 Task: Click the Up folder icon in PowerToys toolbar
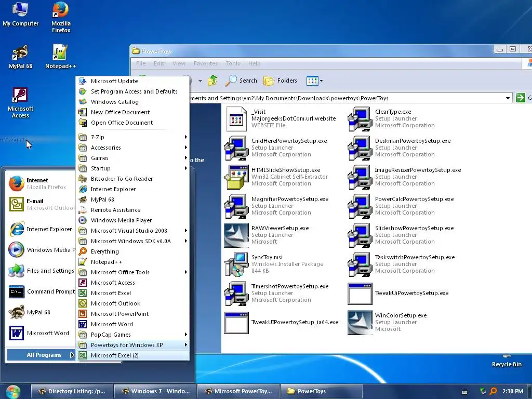click(212, 81)
